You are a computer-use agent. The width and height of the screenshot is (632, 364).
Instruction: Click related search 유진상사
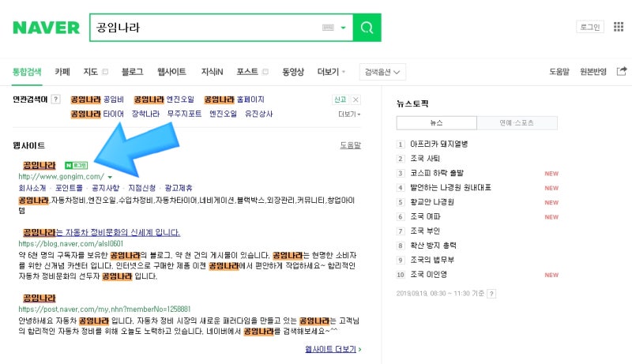click(259, 114)
